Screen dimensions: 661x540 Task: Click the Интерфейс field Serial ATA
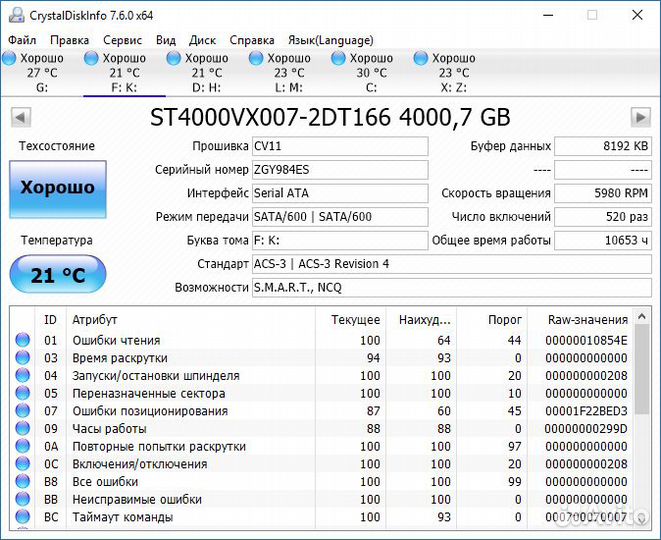point(340,193)
